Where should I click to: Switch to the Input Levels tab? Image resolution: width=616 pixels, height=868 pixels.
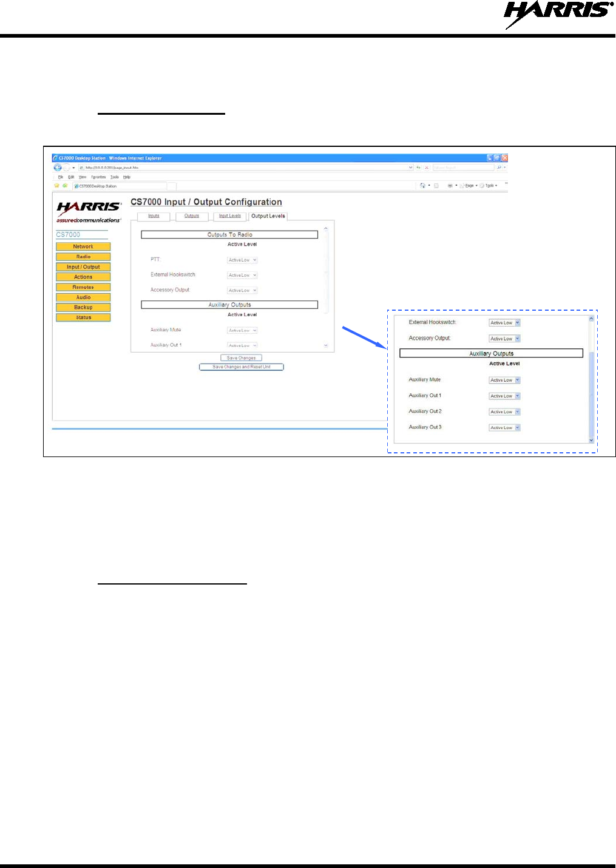(230, 216)
